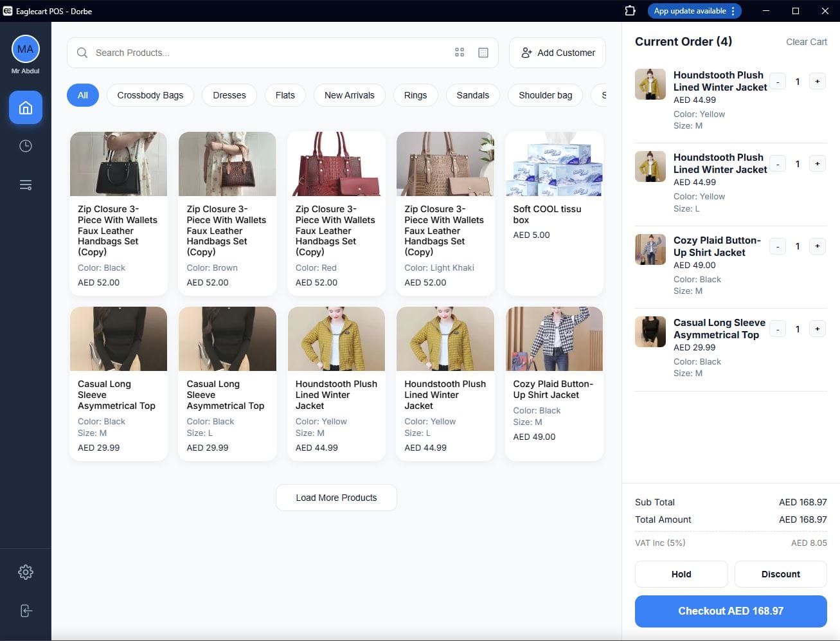840x641 pixels.
Task: Click Checkout AED 168.97 button
Action: 731,611
